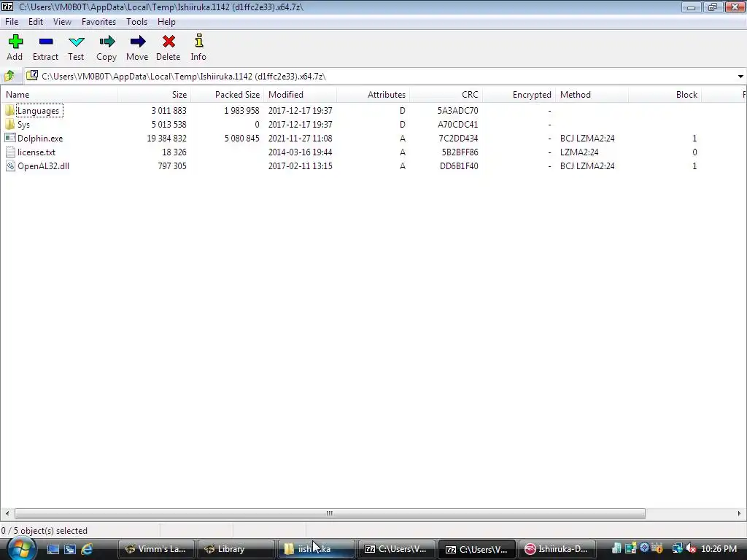The height and width of the screenshot is (560, 747).
Task: Sort by Block column header
Action: (x=665, y=94)
